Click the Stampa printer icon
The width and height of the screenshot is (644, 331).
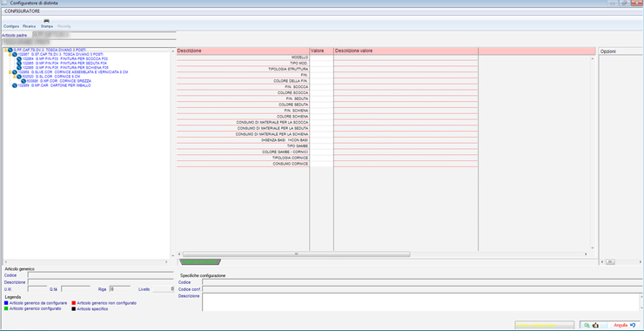pos(46,21)
